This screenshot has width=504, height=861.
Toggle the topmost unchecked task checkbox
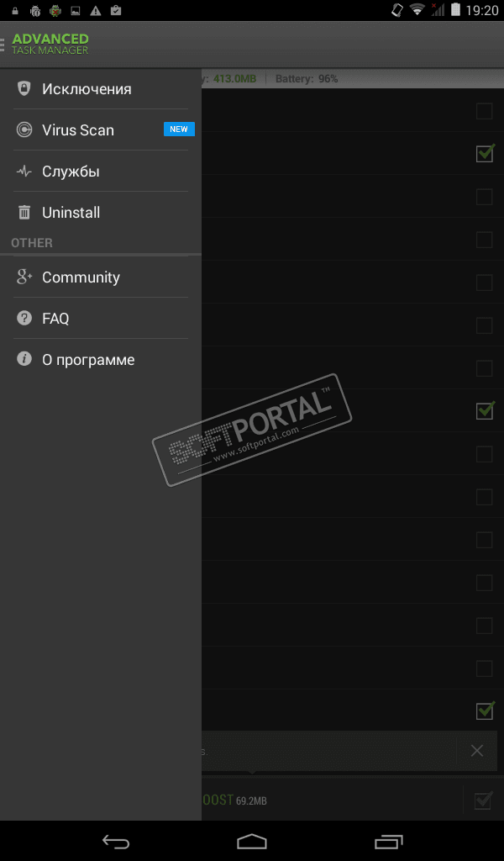pyautogui.click(x=484, y=111)
